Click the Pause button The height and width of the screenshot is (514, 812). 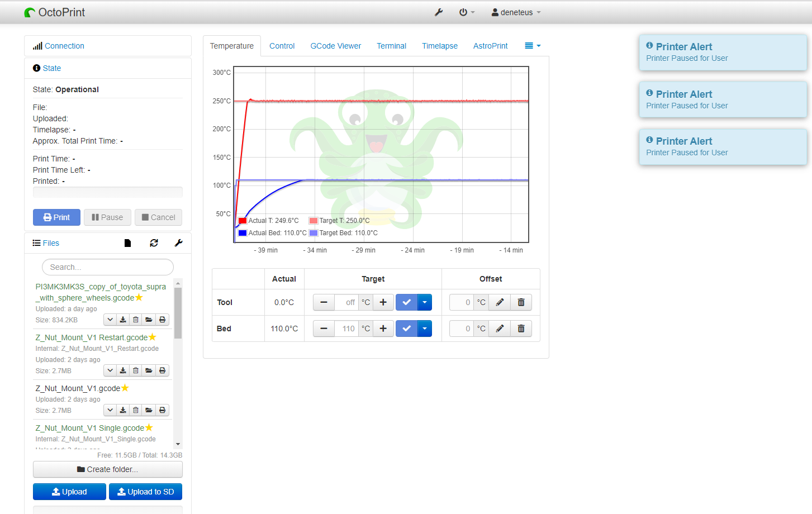(x=107, y=217)
